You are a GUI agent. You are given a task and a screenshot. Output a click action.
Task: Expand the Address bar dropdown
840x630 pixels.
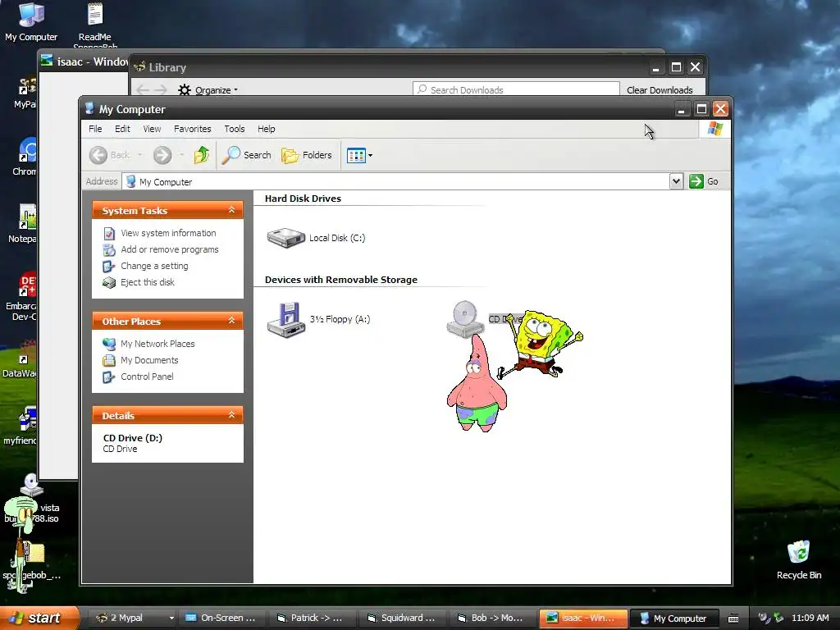click(676, 181)
